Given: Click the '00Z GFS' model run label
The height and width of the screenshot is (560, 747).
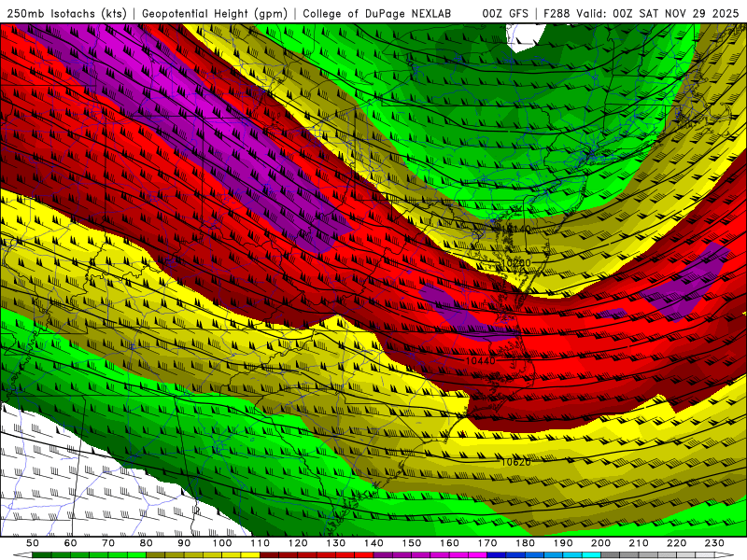Looking at the screenshot, I should [x=505, y=14].
